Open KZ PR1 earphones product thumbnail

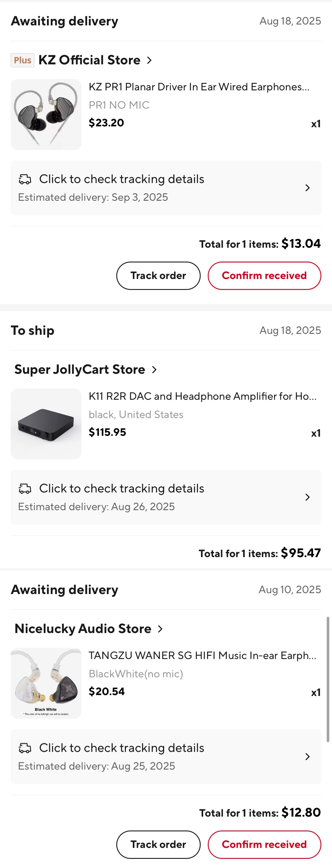46,115
